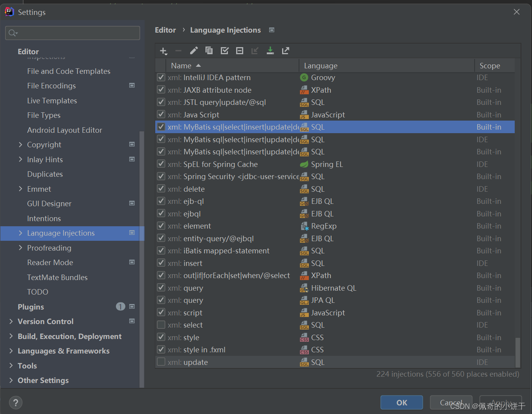This screenshot has width=532, height=414.
Task: Click the settings tree vertical scrollbar
Action: tap(142, 259)
